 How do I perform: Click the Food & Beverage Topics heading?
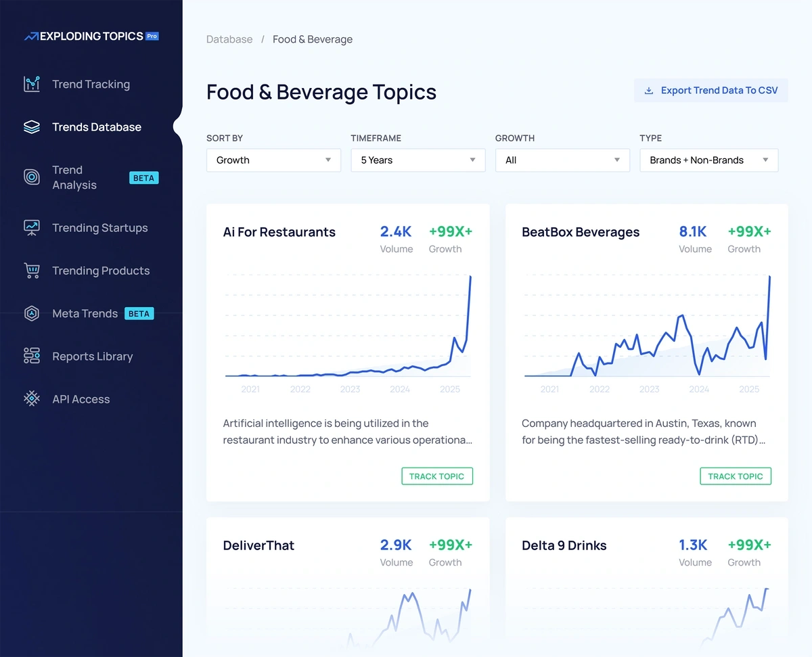pos(321,92)
